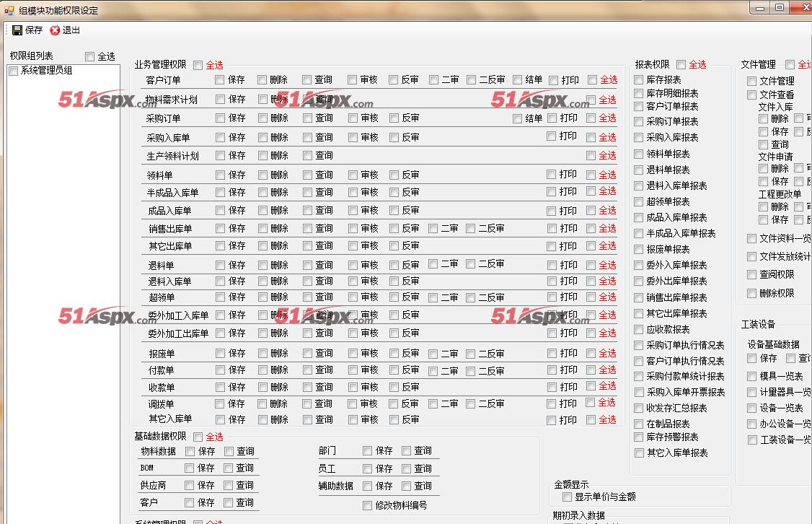The width and height of the screenshot is (812, 524).
Task: Check the 文件管理 file permission
Action: [751, 82]
